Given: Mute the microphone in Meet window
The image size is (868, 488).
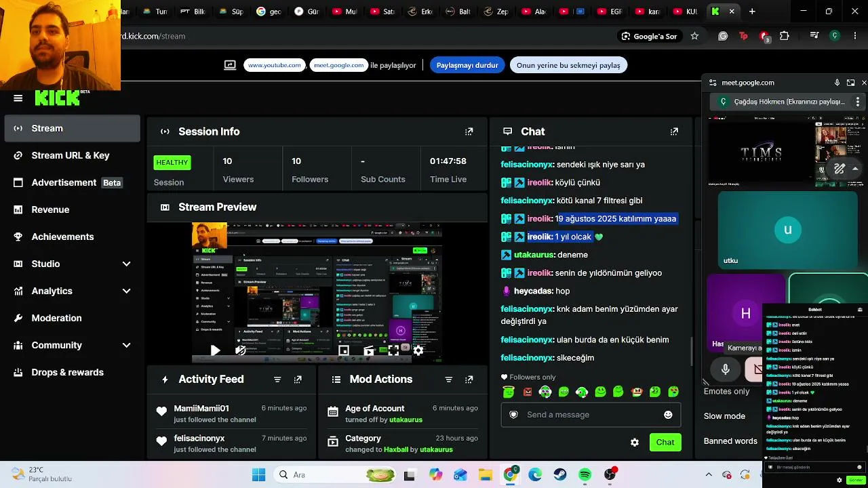Looking at the screenshot, I should [x=726, y=369].
